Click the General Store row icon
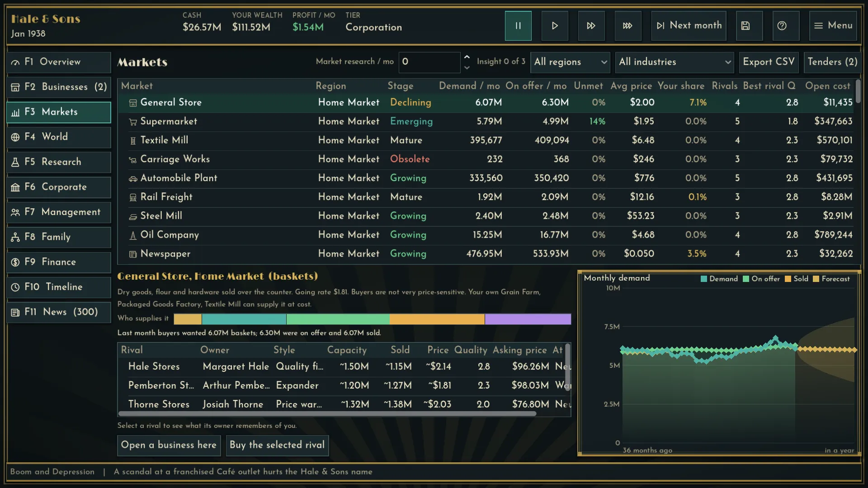The height and width of the screenshot is (488, 868). click(x=133, y=103)
